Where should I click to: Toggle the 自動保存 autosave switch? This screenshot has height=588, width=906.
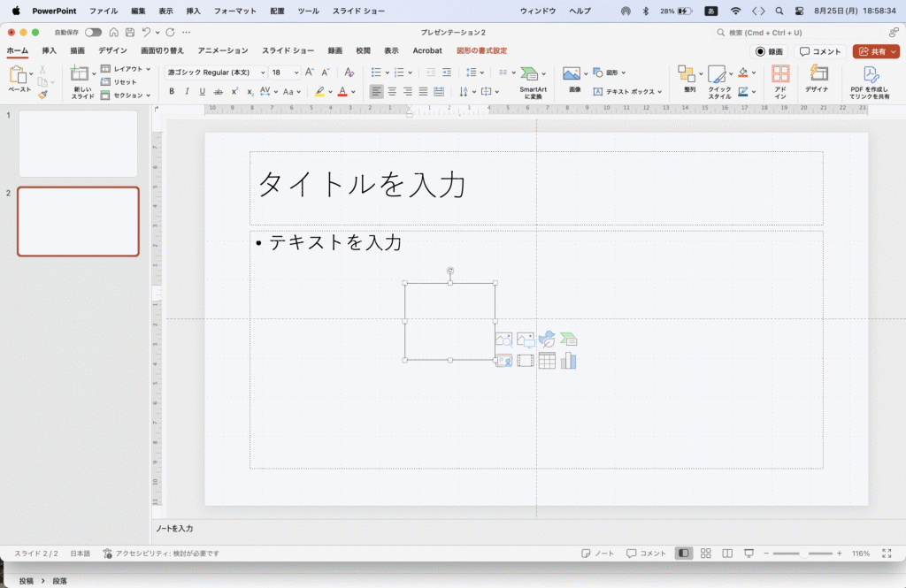(93, 33)
